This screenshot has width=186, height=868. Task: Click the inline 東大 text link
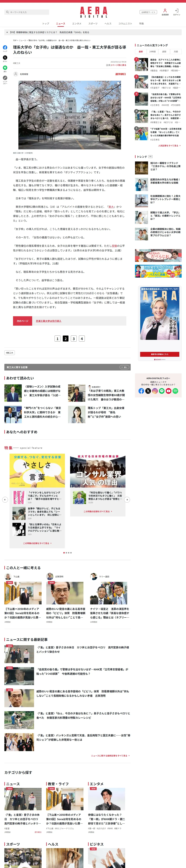coord(111,207)
